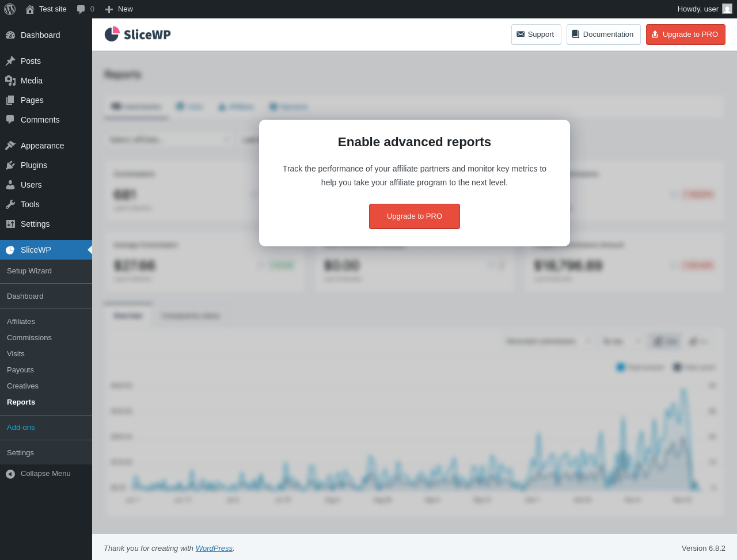
Task: Open SliceWP Settings submenu item
Action: click(x=46, y=453)
